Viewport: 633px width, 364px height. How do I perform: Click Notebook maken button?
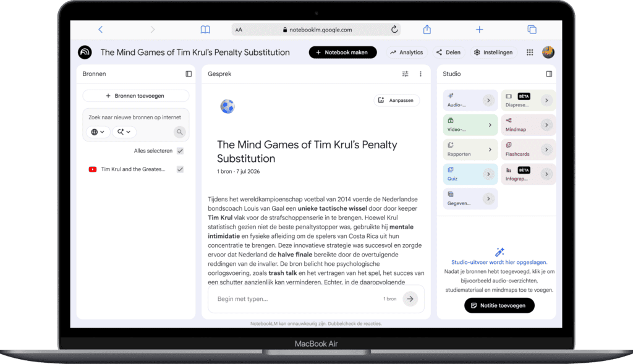[x=342, y=53]
